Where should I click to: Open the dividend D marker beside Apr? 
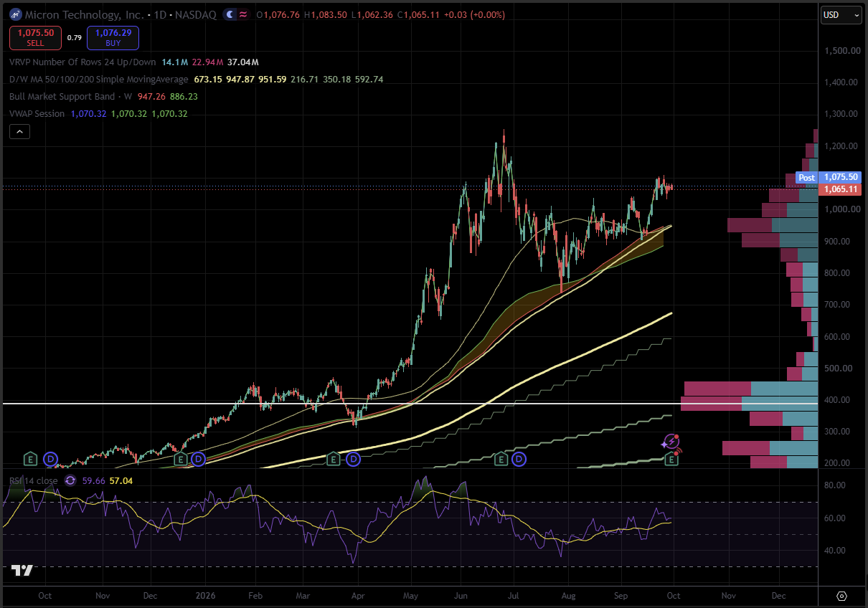352,458
